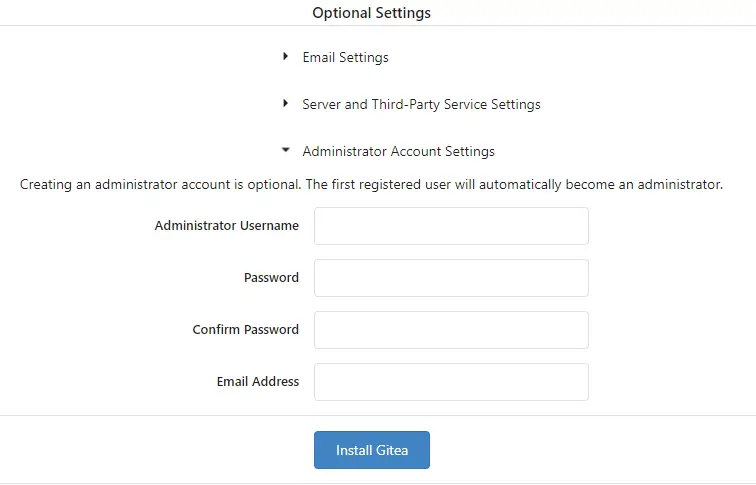Screen dimensions: 756x485
Task: Click the 'Creating an administrator account is optional' sentence
Action: pos(160,185)
